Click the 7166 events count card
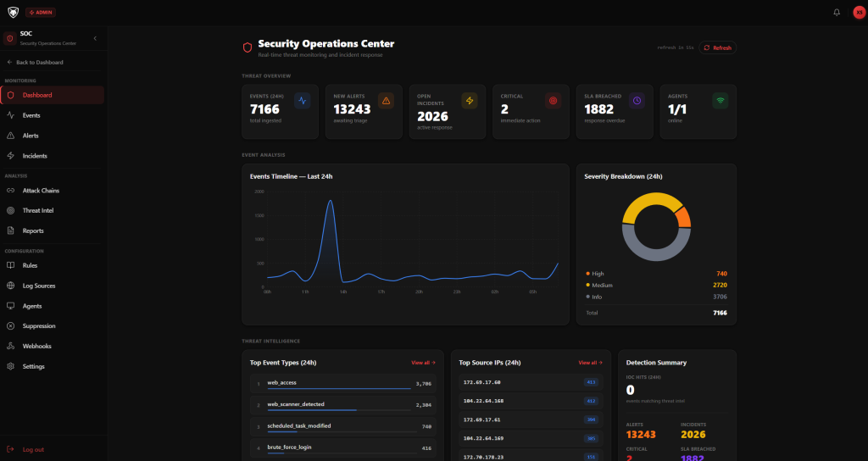 click(280, 112)
